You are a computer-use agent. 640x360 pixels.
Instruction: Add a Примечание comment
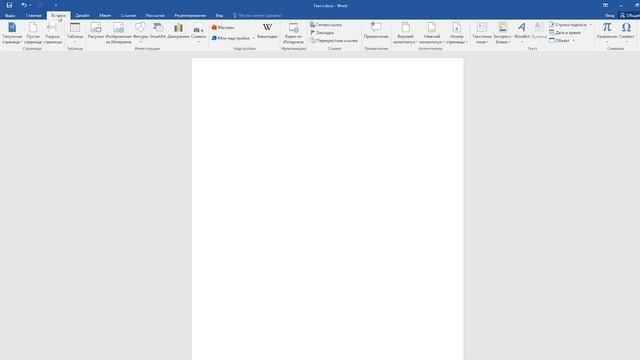coord(376,31)
